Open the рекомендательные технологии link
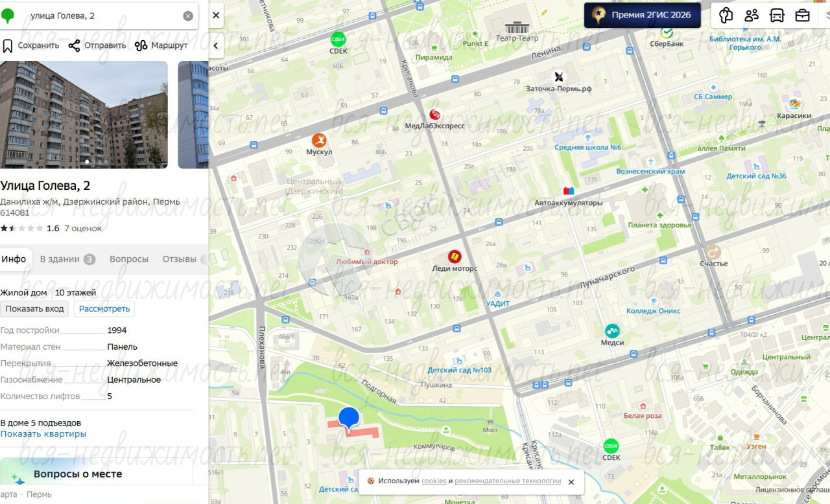830x504 pixels. (x=508, y=481)
